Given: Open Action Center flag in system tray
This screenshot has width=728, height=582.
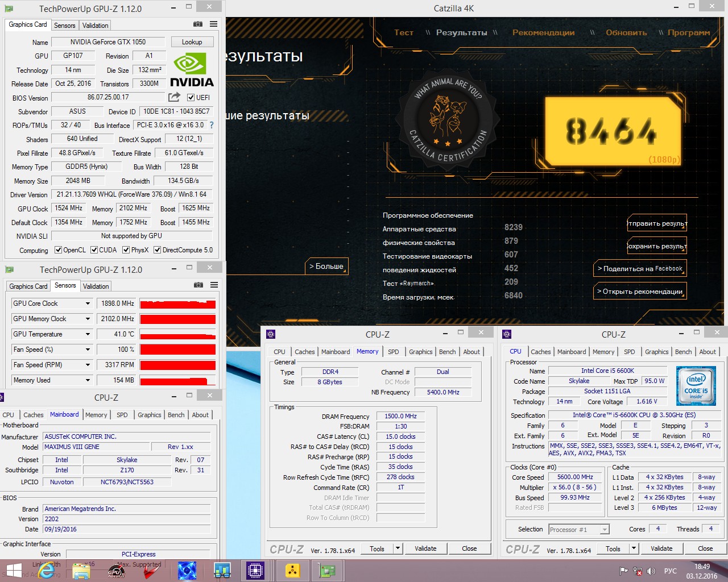Looking at the screenshot, I should point(624,571).
